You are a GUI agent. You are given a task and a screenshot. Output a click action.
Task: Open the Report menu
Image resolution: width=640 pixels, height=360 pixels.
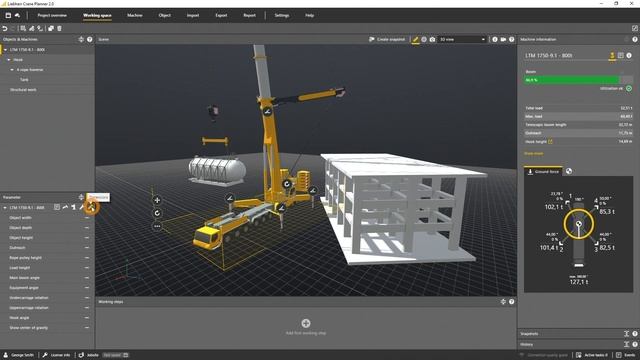(x=249, y=16)
